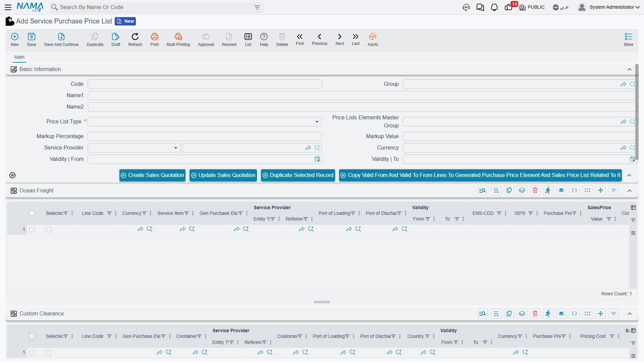Viewport: 644px width, 362px height.
Task: Collapse the action buttons bar
Action: pyautogui.click(x=630, y=175)
